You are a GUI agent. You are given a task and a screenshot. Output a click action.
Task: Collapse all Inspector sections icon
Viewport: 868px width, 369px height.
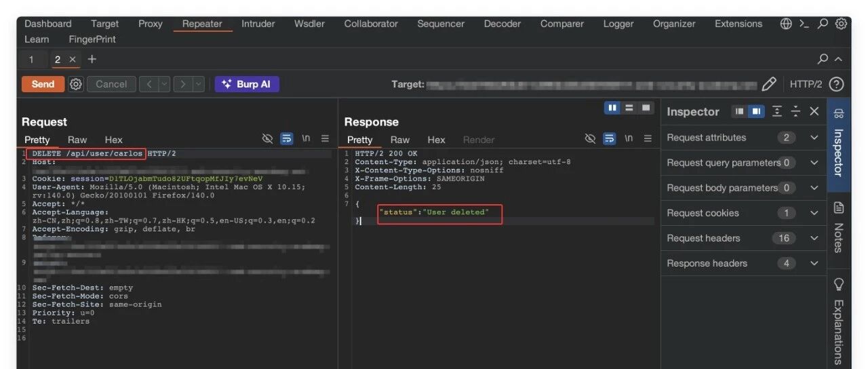click(795, 111)
